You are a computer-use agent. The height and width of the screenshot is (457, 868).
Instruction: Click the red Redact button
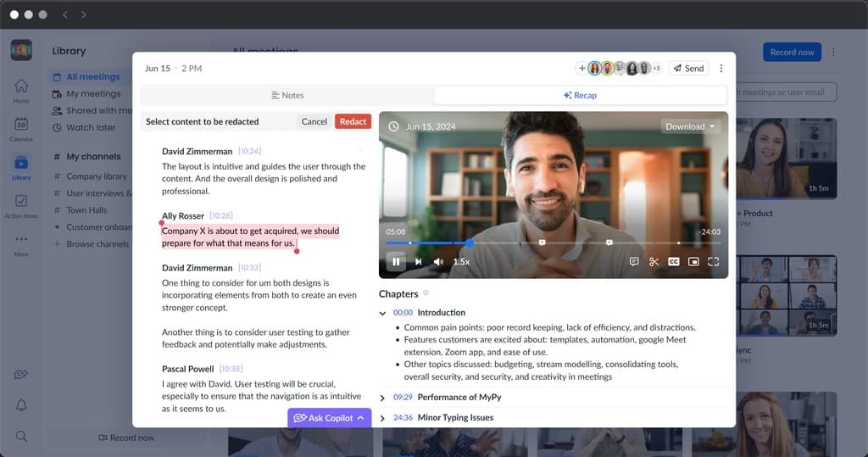353,121
